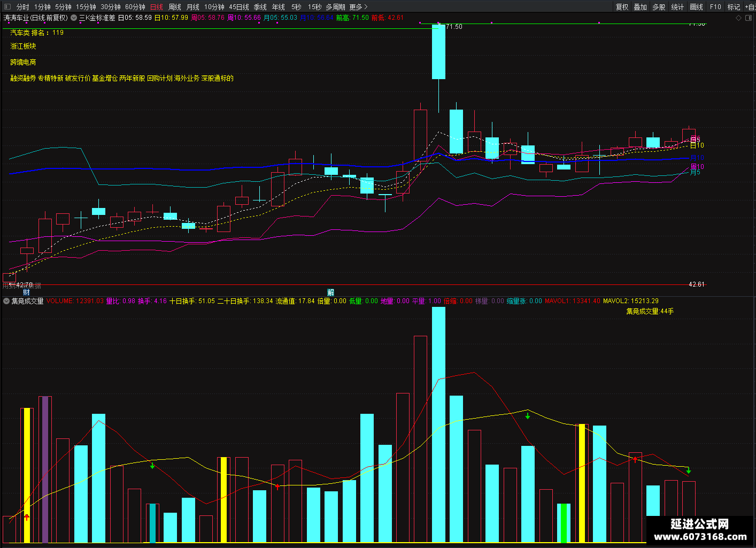The width and height of the screenshot is (756, 548).
Task: Switch to the 分时 view tab
Action: click(22, 7)
